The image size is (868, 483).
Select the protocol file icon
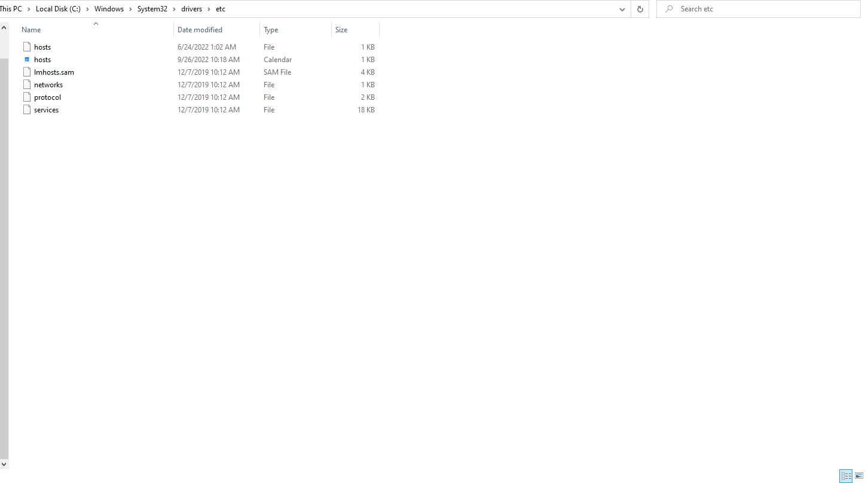coord(27,97)
